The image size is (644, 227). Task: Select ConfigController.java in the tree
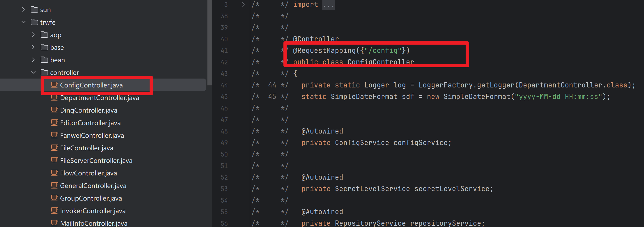tap(91, 85)
